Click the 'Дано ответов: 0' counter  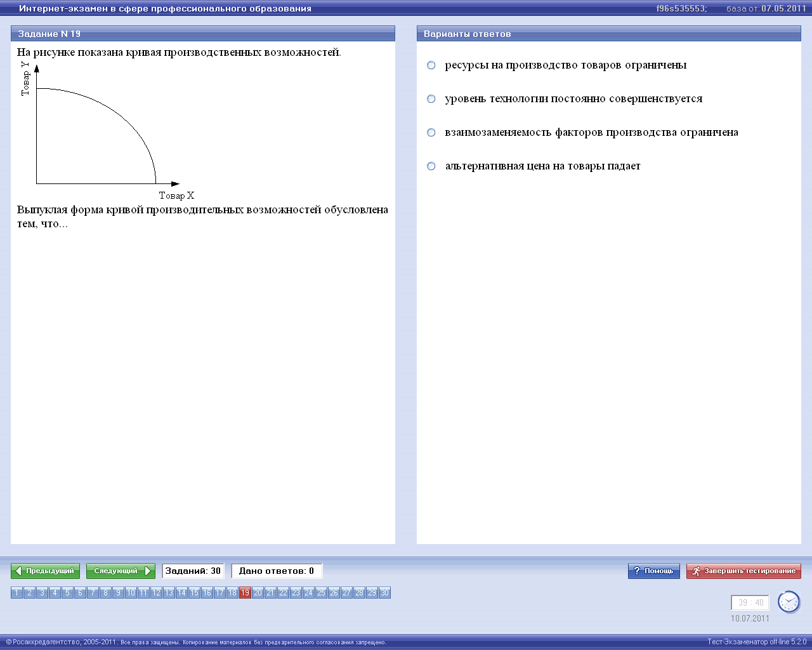point(277,571)
